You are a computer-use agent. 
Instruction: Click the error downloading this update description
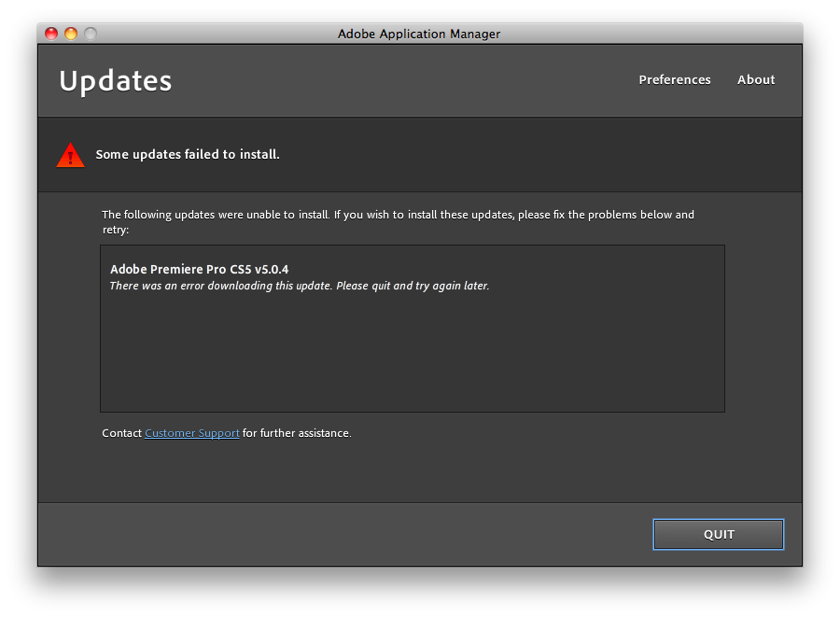(300, 286)
